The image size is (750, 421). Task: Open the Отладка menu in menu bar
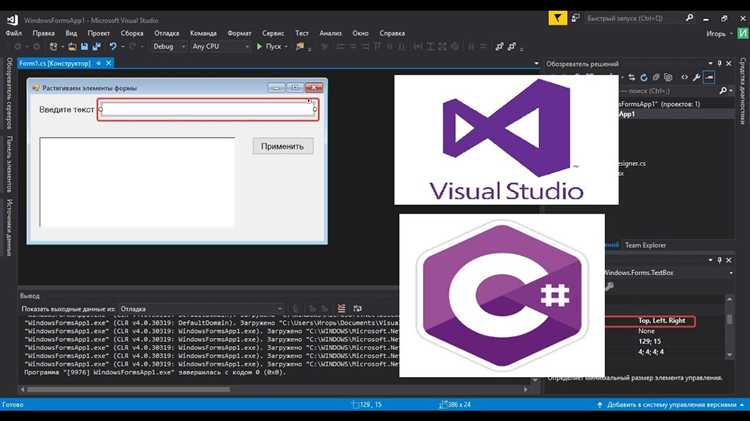[x=167, y=32]
